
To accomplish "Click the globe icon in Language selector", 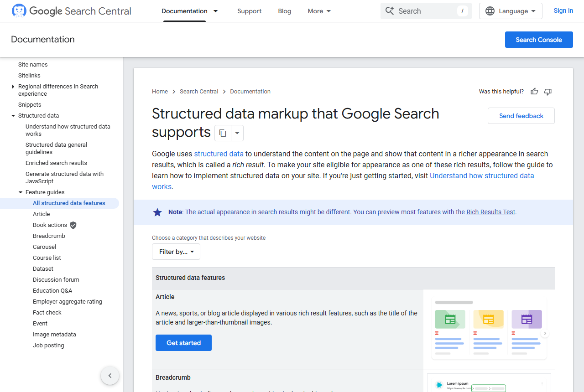I will coord(490,11).
